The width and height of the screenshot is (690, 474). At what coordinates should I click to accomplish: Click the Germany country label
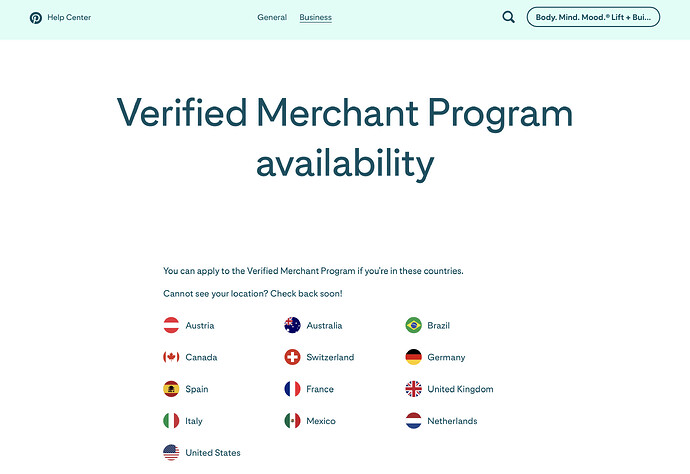coord(446,357)
